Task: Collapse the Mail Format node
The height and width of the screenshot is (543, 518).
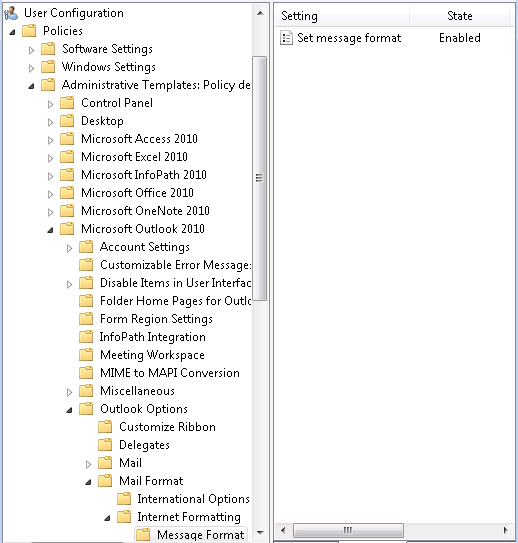Action: pos(88,482)
